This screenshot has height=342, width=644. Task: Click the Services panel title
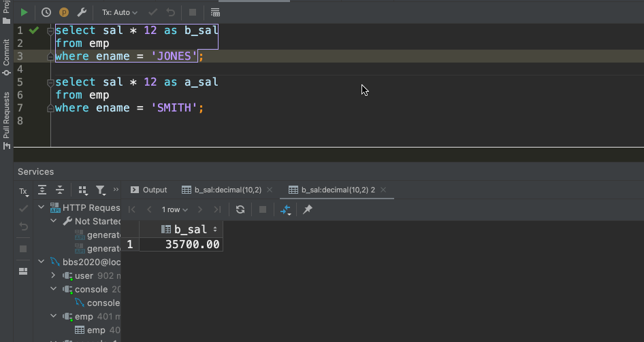(x=35, y=172)
